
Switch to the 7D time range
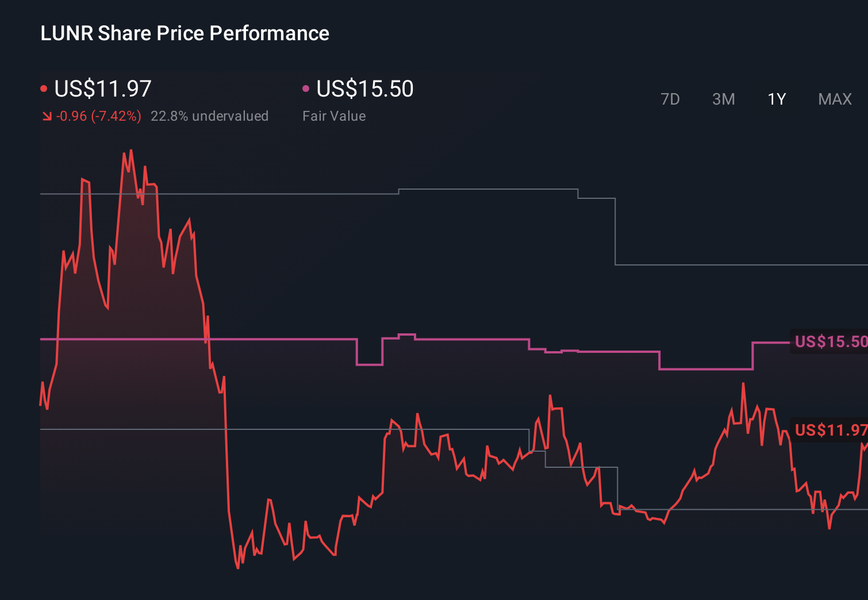point(670,99)
